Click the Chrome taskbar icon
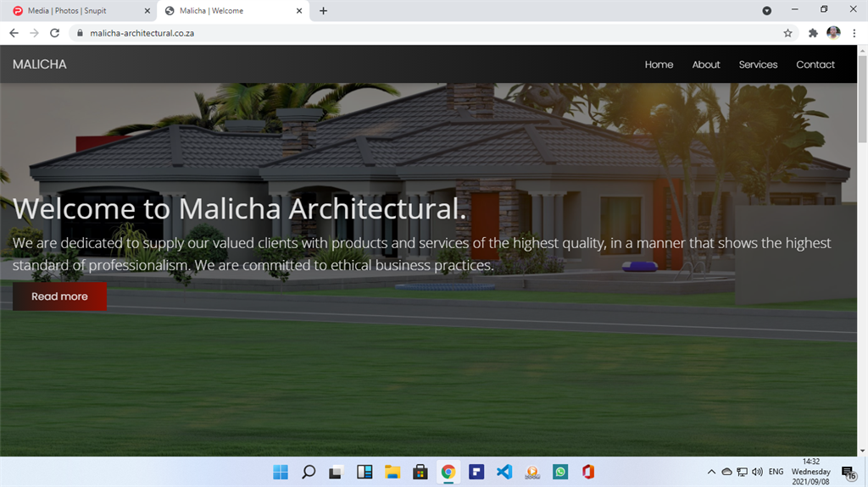Image resolution: width=868 pixels, height=487 pixels. click(448, 472)
